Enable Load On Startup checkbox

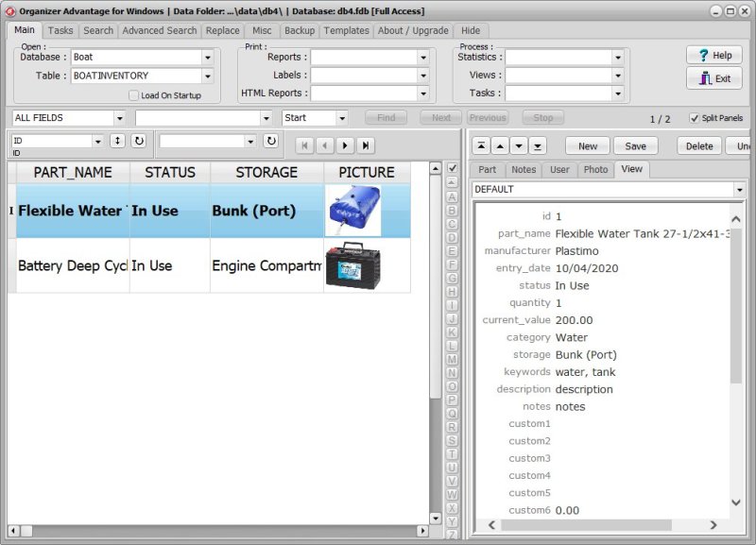(x=133, y=95)
